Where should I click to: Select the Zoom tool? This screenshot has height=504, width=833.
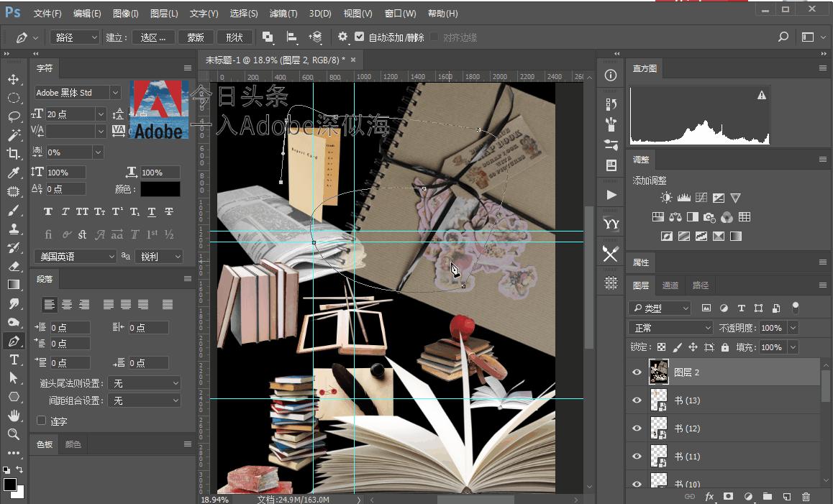coord(14,434)
